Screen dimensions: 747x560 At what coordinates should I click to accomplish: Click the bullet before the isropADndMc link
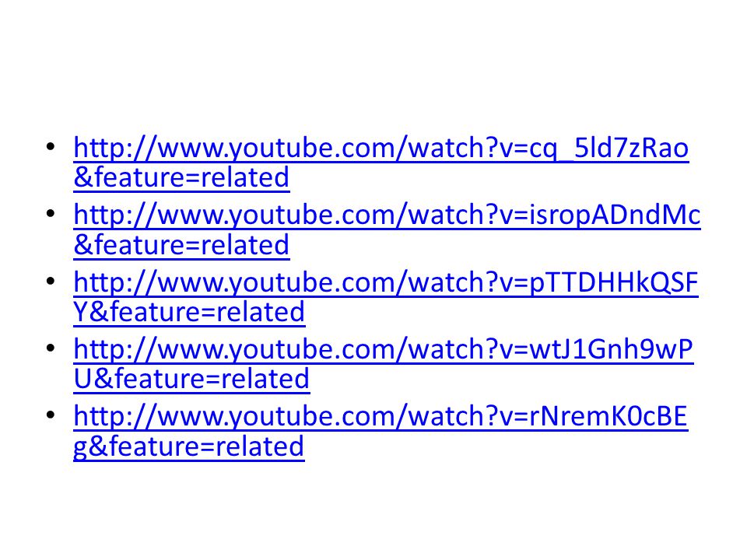coord(51,214)
